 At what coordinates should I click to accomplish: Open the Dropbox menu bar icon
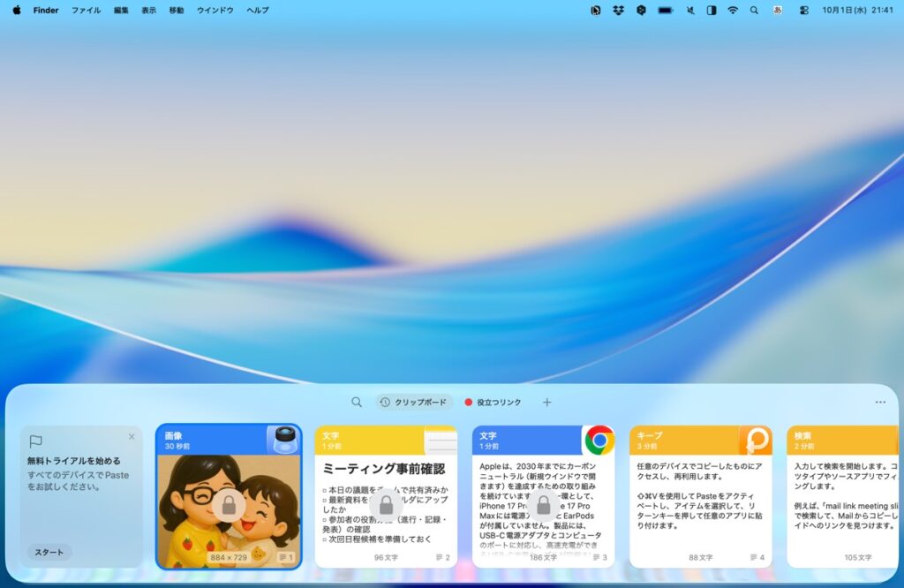pos(619,11)
